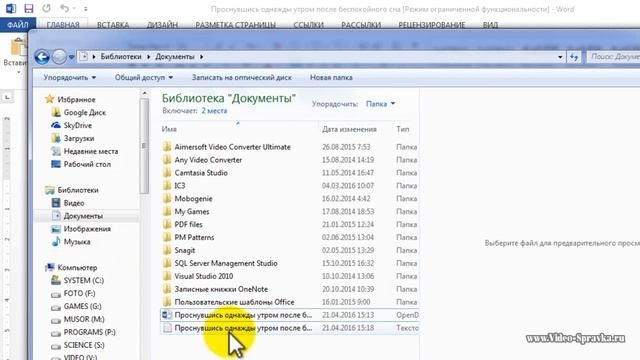Select drive PROGRAMS (P:)
640x360 pixels.
click(x=89, y=332)
